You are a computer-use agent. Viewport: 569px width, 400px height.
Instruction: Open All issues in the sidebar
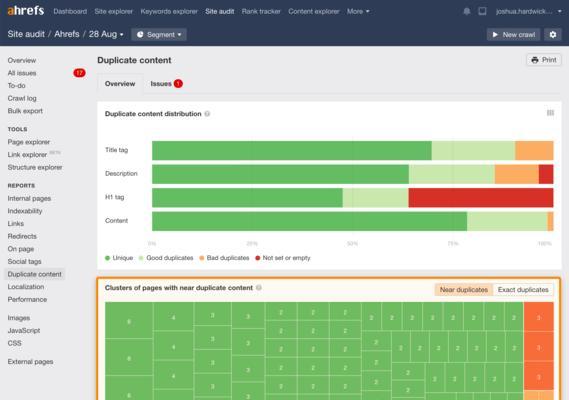pyautogui.click(x=22, y=73)
